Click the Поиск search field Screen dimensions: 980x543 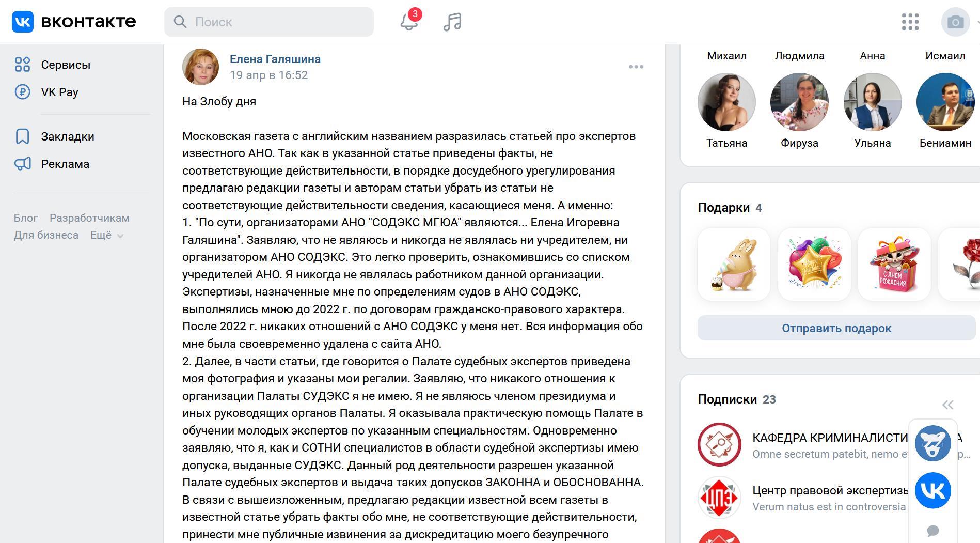click(269, 22)
